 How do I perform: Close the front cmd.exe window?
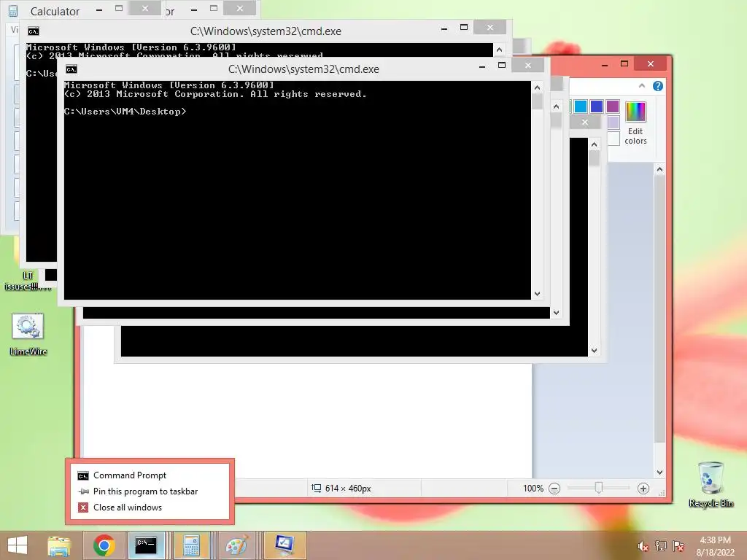coord(528,65)
